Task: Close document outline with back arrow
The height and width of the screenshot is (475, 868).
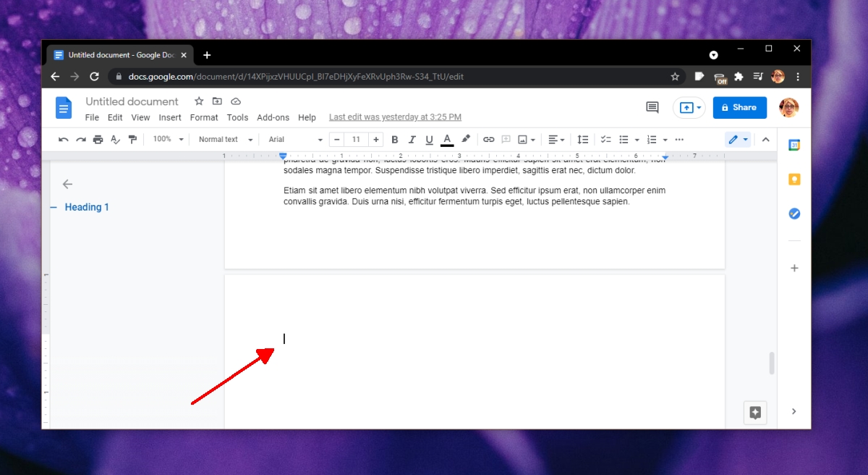Action: (x=67, y=184)
